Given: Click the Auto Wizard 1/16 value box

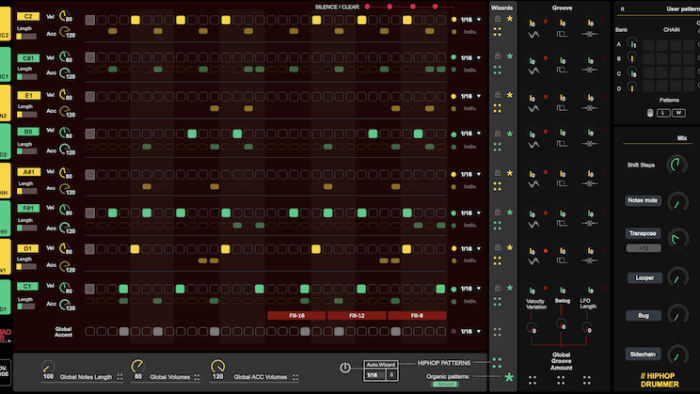Looking at the screenshot, I should [x=375, y=375].
